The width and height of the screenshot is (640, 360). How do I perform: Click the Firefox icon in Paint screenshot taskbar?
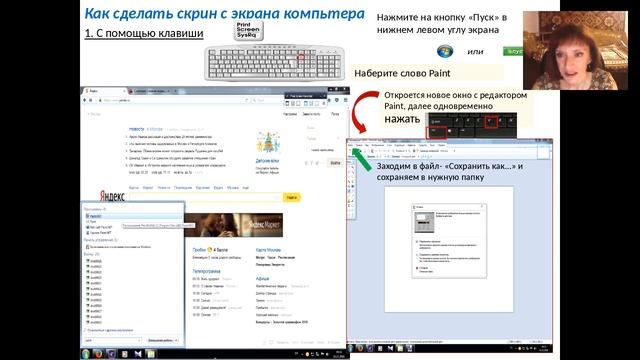pyautogui.click(x=360, y=348)
